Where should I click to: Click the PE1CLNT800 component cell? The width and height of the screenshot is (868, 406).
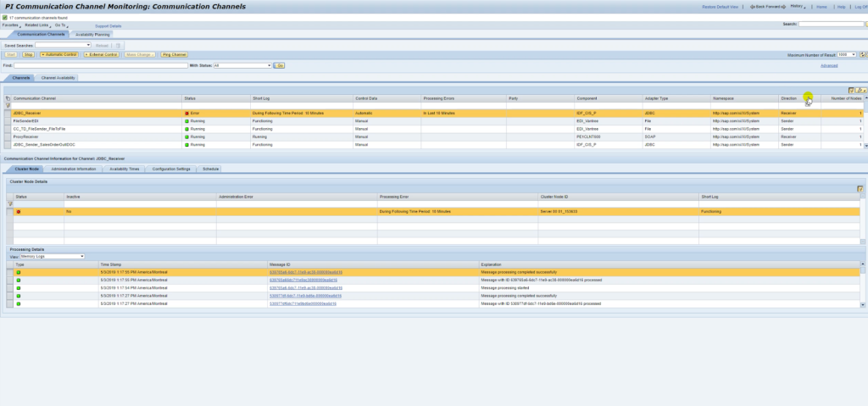[x=609, y=136]
